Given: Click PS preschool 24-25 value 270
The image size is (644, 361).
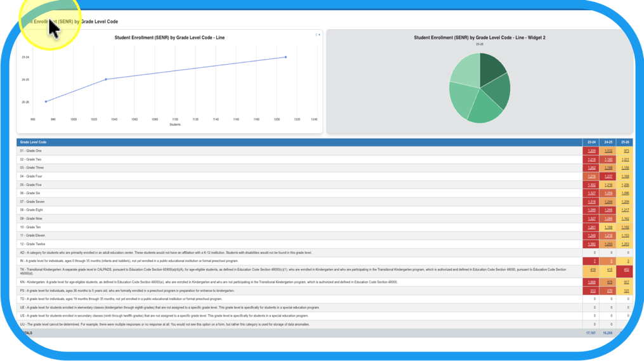Looking at the screenshot, I should pos(608,291).
